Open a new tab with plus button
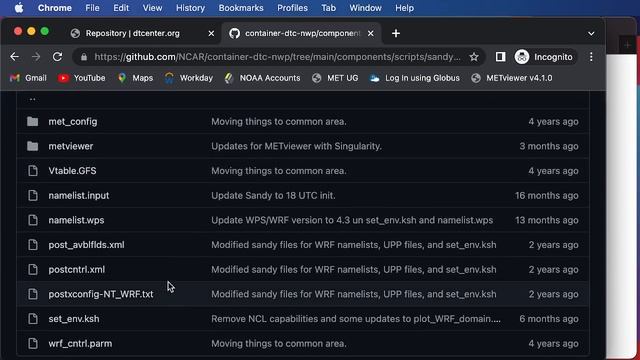 (396, 33)
